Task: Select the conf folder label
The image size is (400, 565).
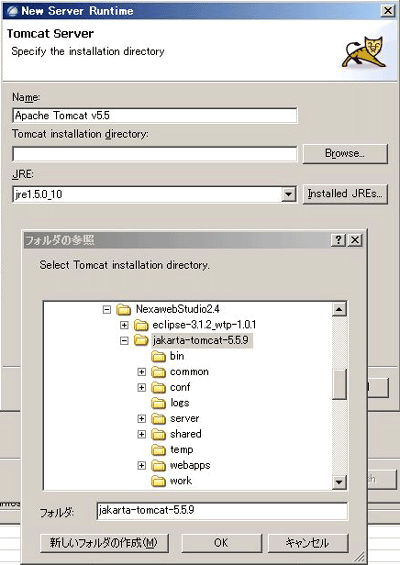Action: [180, 387]
